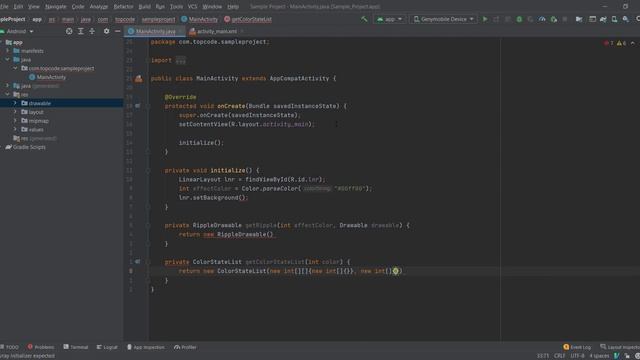Viewport: 640px width, 360px height.
Task: Expand the layout folder
Action: [15, 112]
